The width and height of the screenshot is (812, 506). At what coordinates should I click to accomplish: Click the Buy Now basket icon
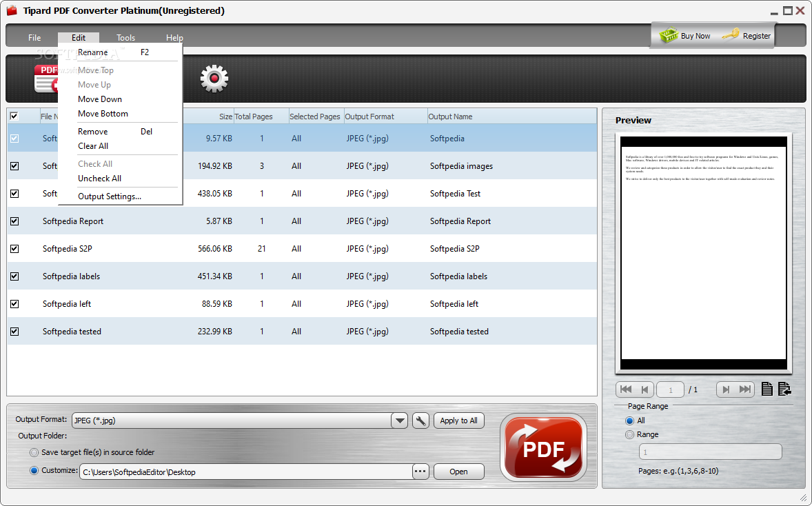tap(669, 35)
